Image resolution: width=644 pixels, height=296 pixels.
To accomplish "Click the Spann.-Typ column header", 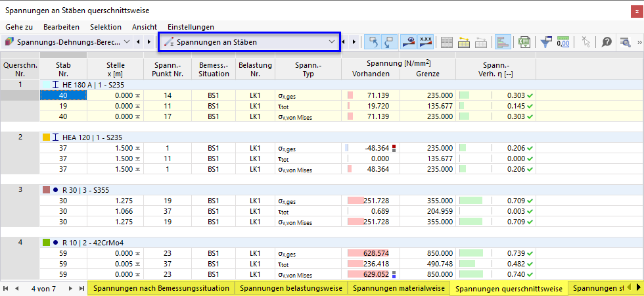I will [308, 70].
